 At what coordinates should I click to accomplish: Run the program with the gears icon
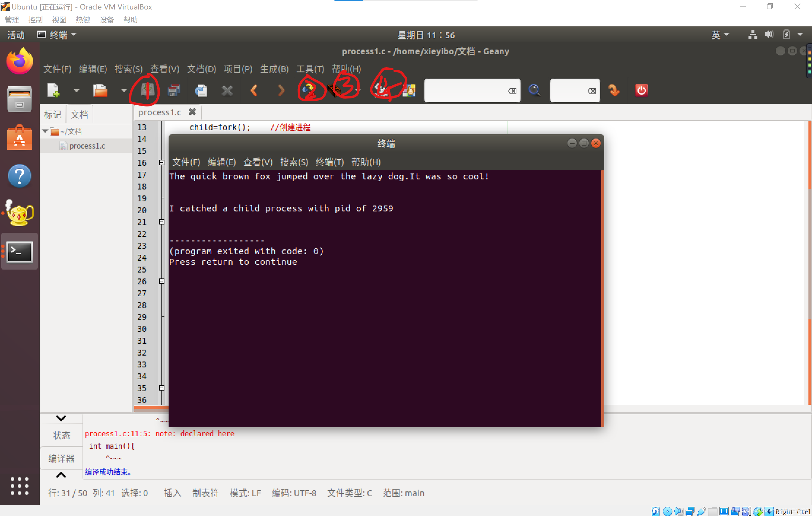pyautogui.click(x=382, y=90)
